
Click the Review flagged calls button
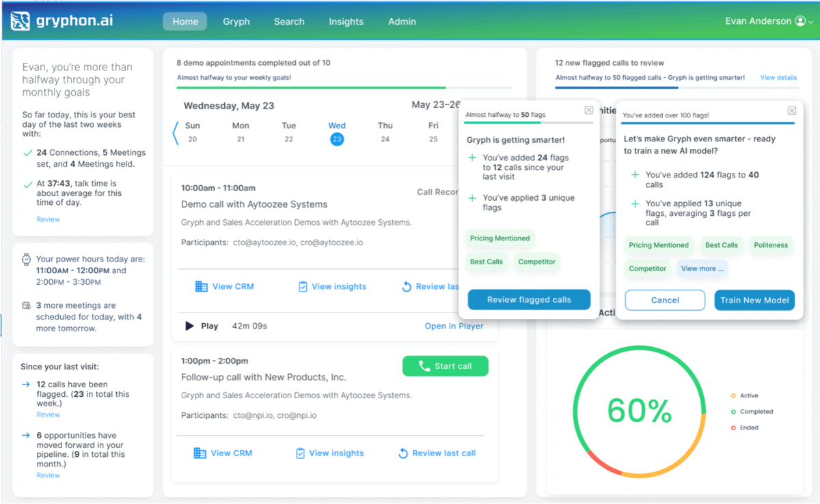pyautogui.click(x=528, y=300)
